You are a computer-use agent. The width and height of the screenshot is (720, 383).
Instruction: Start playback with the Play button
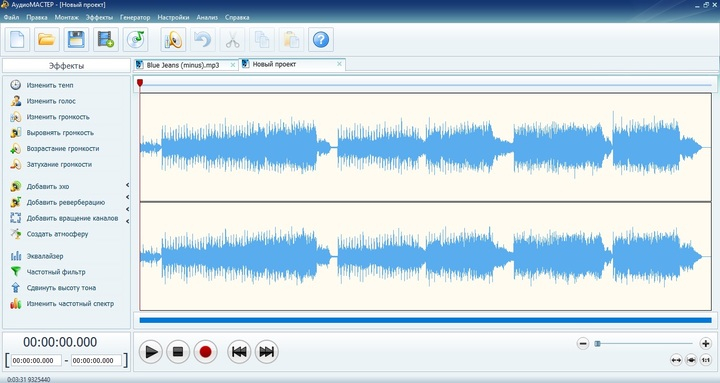(x=151, y=352)
